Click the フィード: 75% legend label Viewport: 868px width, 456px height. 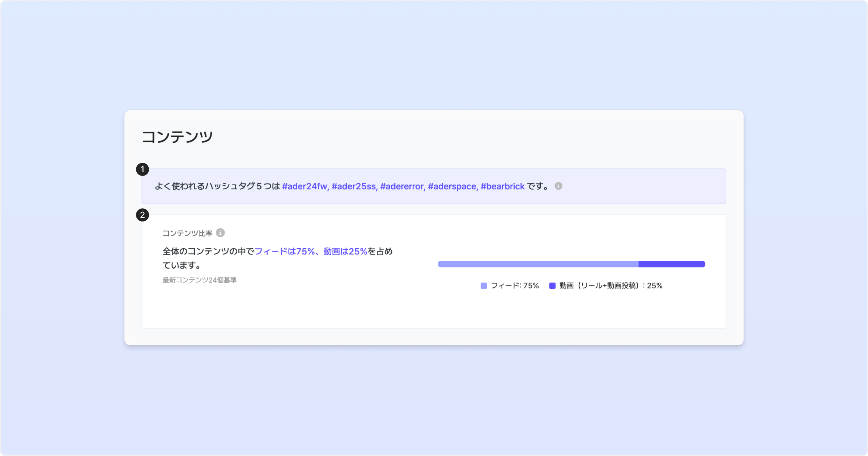tap(515, 286)
